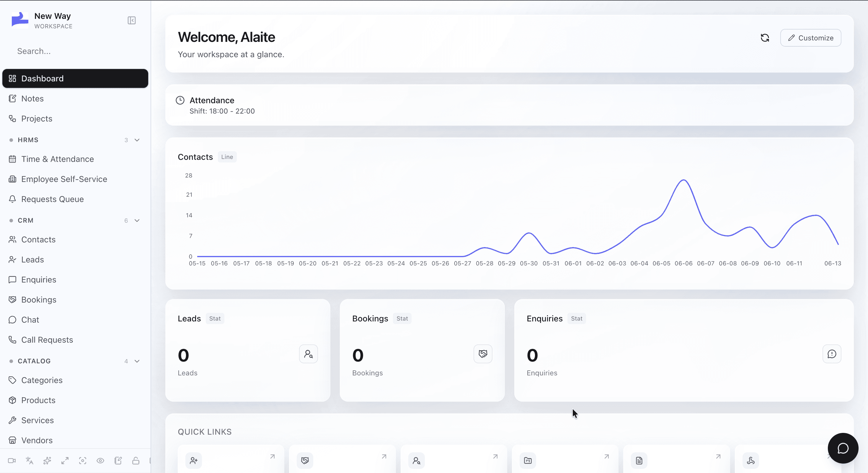Click the Customize button
The width and height of the screenshot is (868, 473).
click(811, 38)
